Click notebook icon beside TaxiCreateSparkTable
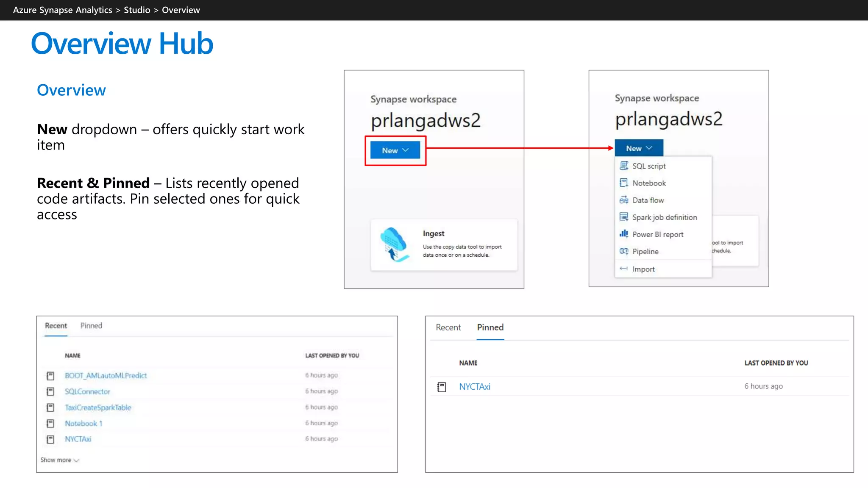 click(x=50, y=408)
